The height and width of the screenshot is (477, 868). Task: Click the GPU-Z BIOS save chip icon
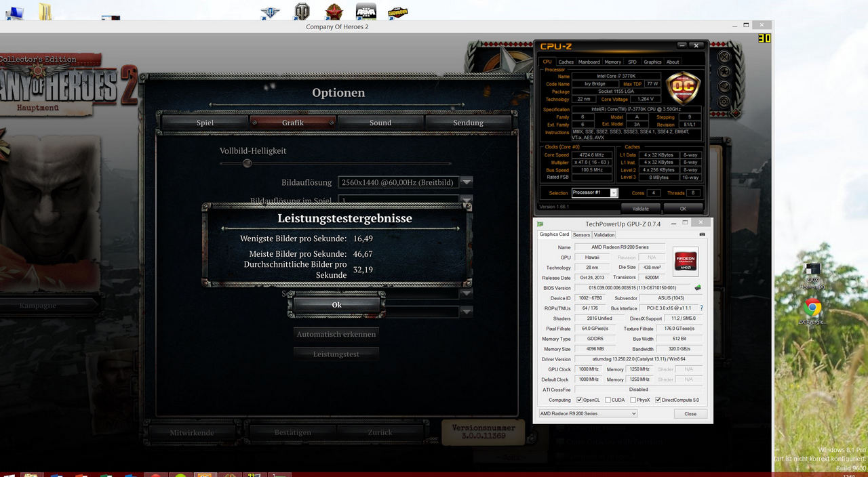(698, 288)
